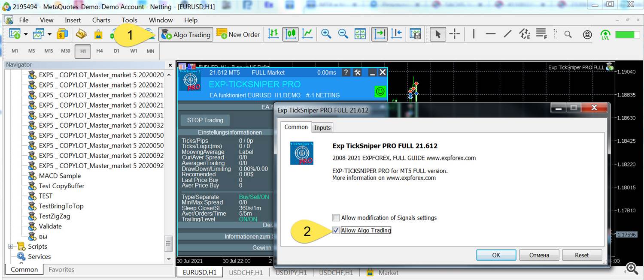The height and width of the screenshot is (280, 644).
Task: Select the vertical line drawing tool
Action: point(474,34)
